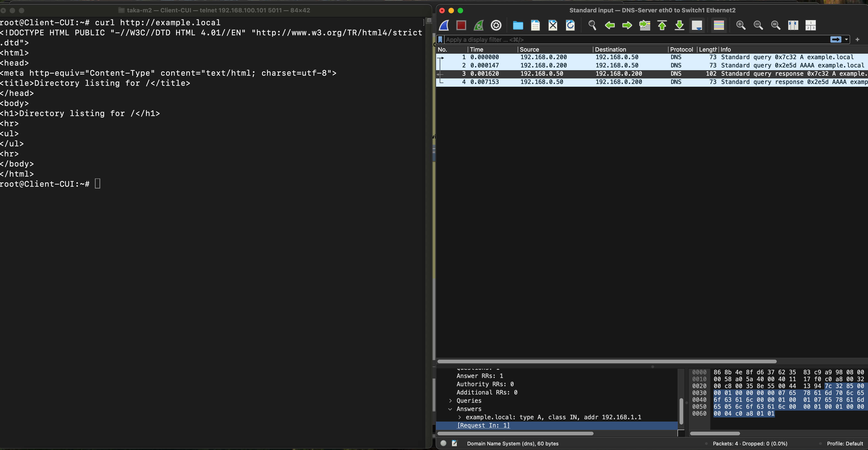Image resolution: width=868 pixels, height=450 pixels.
Task: Expand the Queries tree item
Action: click(x=451, y=401)
